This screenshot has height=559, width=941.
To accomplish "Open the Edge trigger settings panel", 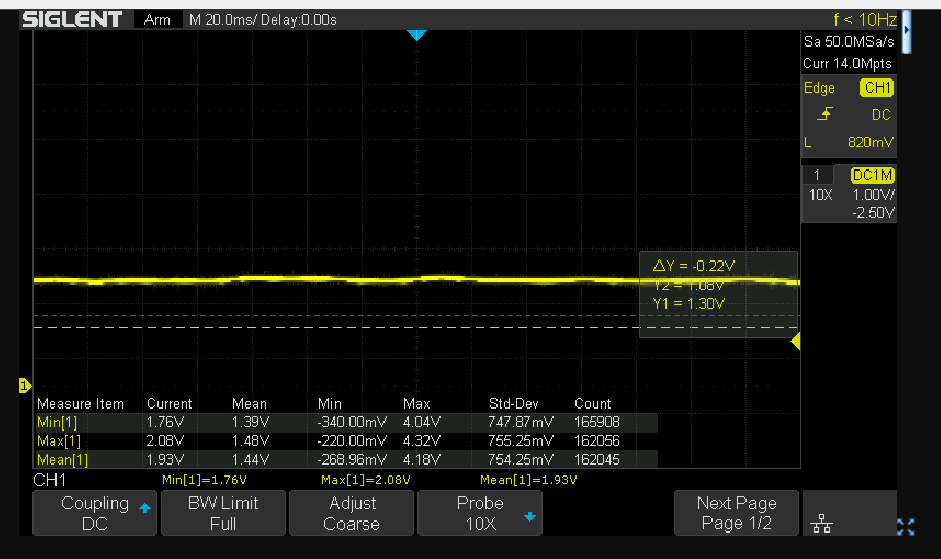I will (x=819, y=88).
